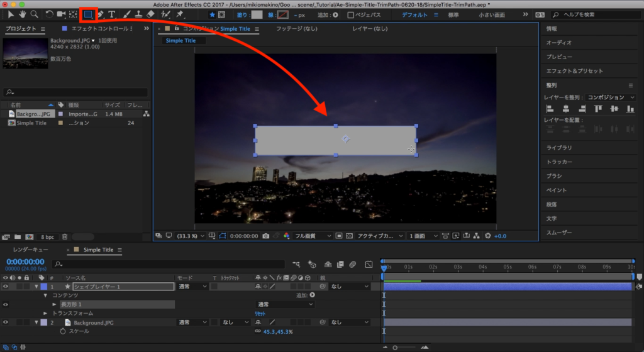Pick the Brush tool
The height and width of the screenshot is (352, 644).
tap(126, 14)
